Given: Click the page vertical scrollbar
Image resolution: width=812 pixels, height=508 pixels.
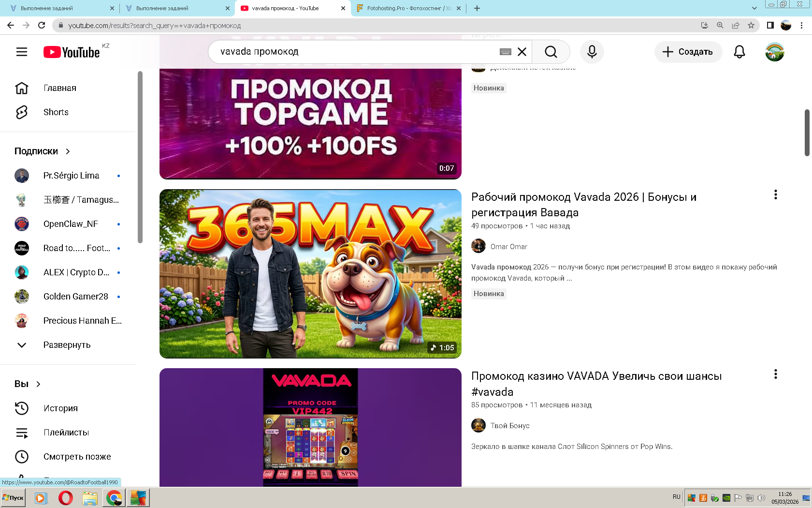Looking at the screenshot, I should (x=807, y=133).
